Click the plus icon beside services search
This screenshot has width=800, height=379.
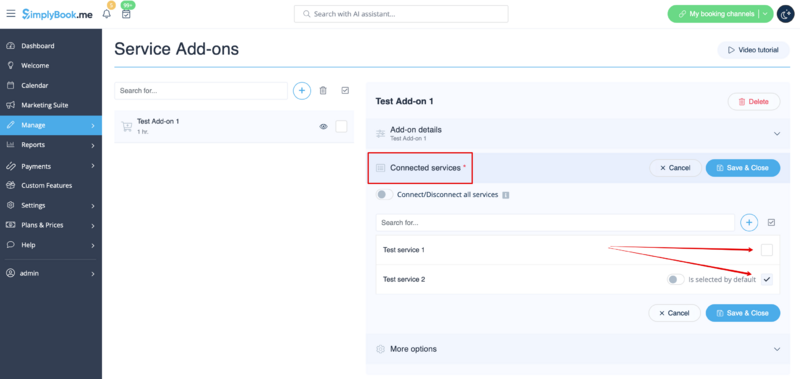pyautogui.click(x=749, y=222)
